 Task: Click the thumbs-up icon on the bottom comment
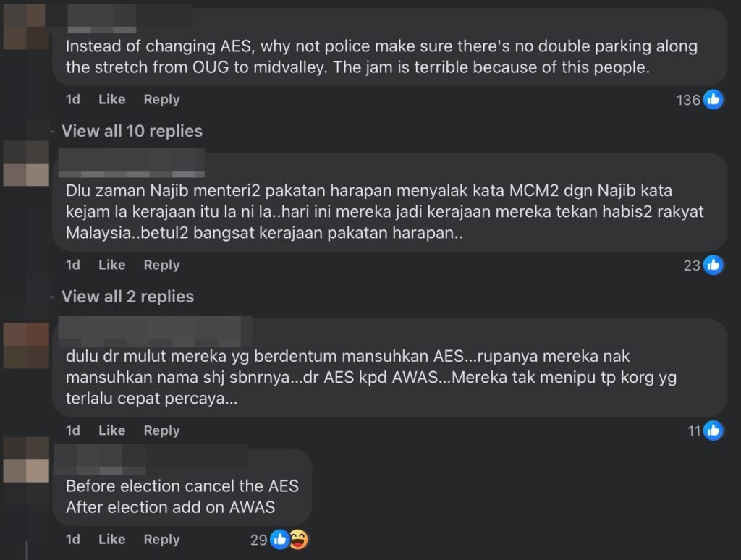click(x=279, y=539)
